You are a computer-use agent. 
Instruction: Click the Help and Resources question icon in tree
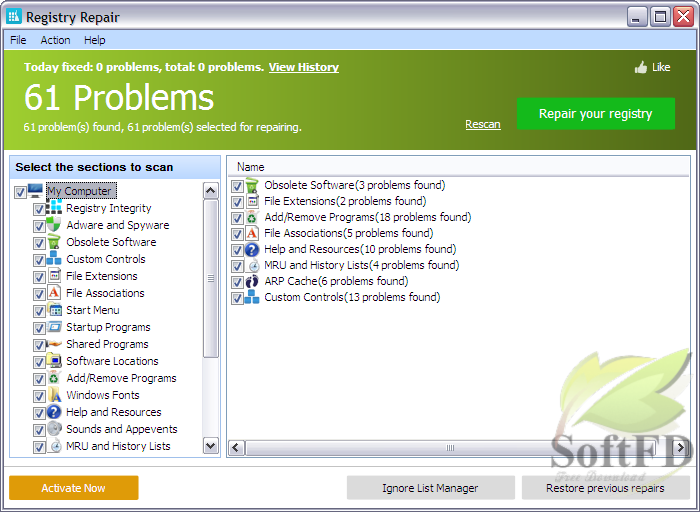[x=54, y=412]
